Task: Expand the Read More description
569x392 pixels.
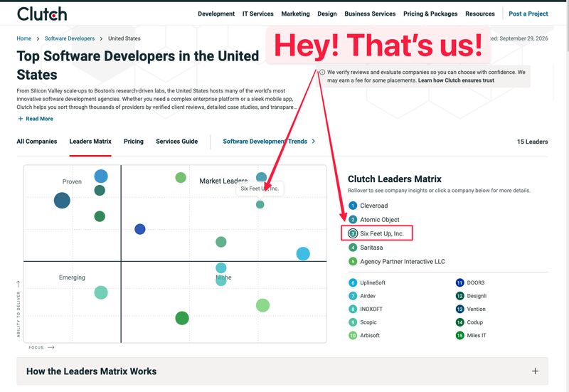Action: (36, 119)
